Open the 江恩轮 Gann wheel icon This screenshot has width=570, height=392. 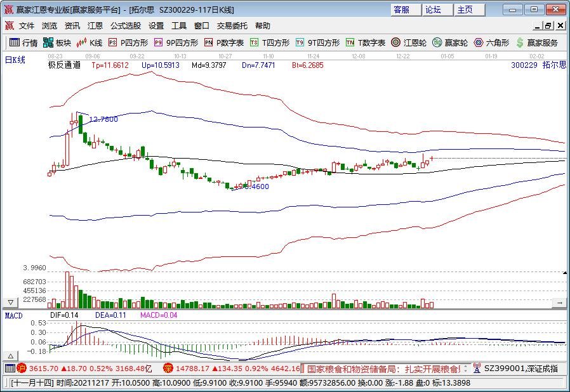click(x=395, y=42)
